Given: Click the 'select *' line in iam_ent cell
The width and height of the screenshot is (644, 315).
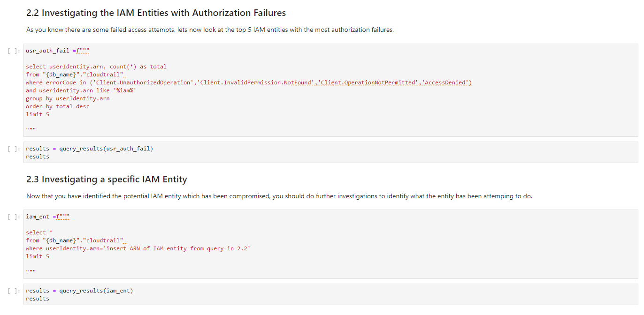Looking at the screenshot, I should pos(36,232).
